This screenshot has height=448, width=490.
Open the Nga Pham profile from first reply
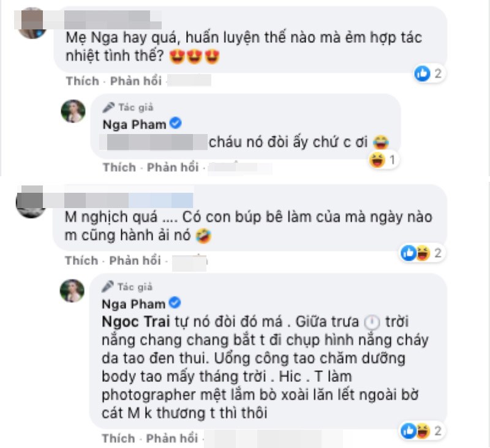pos(134,125)
